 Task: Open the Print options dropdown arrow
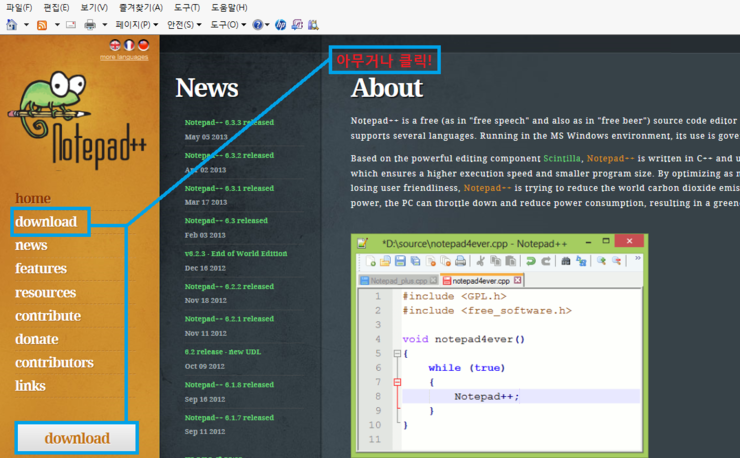tap(105, 25)
